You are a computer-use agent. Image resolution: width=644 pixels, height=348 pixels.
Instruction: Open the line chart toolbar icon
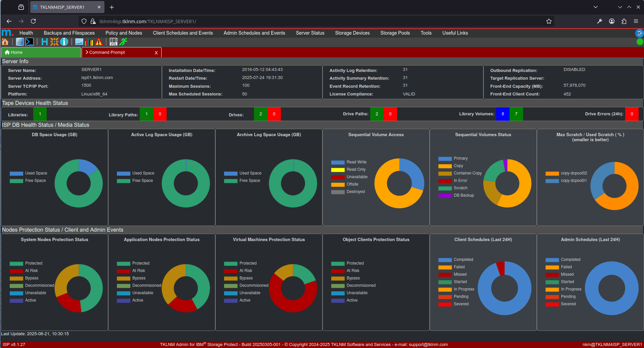click(79, 42)
